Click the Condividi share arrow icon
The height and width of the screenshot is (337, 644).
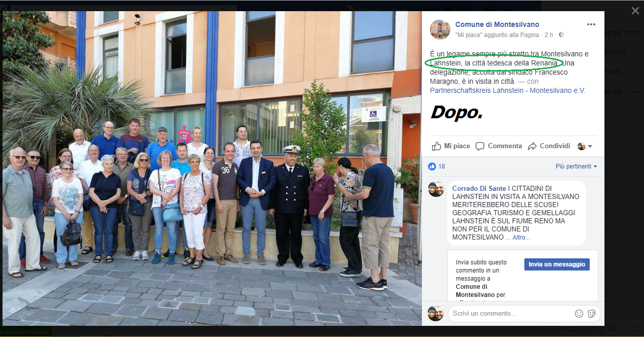(532, 146)
